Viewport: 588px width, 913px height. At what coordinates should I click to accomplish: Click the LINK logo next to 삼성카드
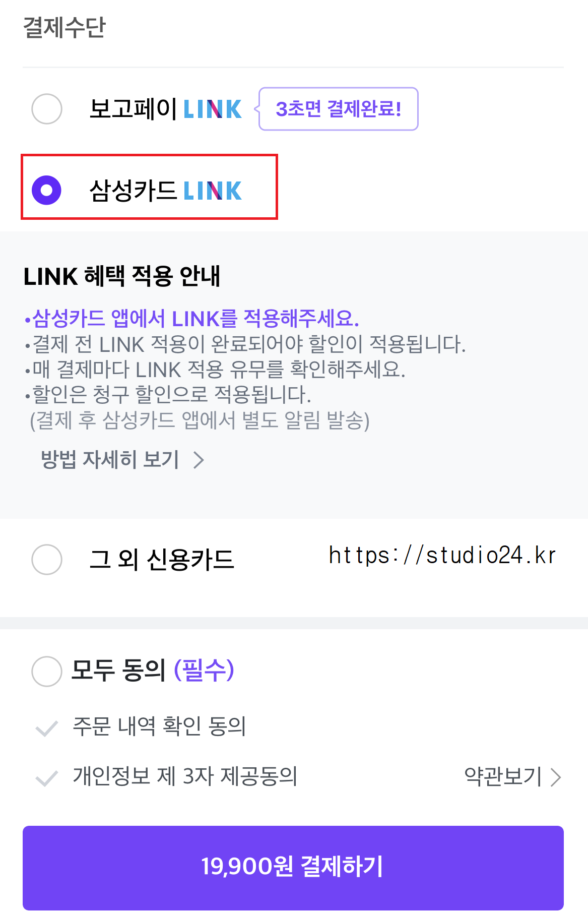pyautogui.click(x=213, y=191)
